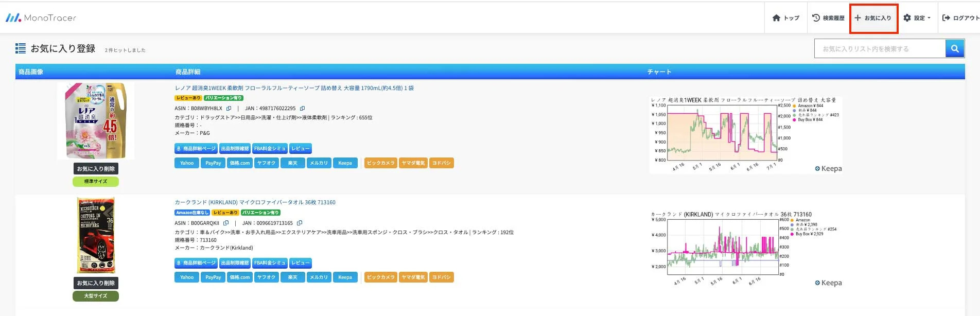This screenshot has width=980, height=316.
Task: Open FBA料金シミュ for the KIRKLAND towel
Action: pyautogui.click(x=270, y=263)
